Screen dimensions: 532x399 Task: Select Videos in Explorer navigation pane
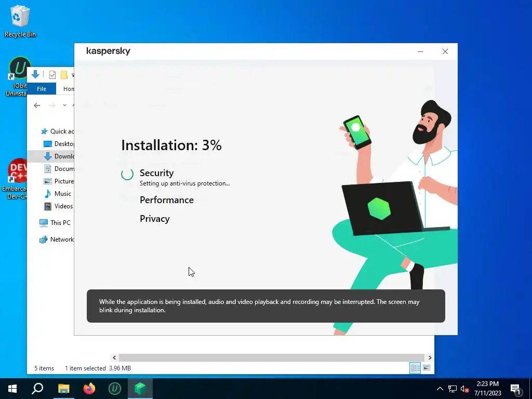(58, 206)
